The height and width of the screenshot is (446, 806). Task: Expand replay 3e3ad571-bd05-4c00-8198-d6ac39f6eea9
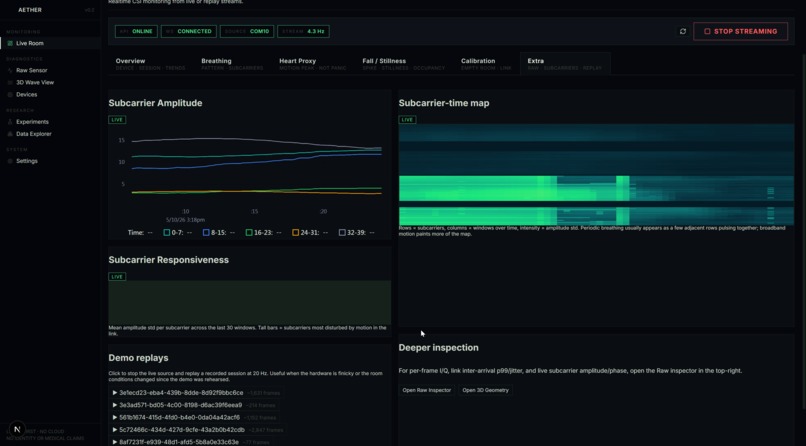[195, 405]
